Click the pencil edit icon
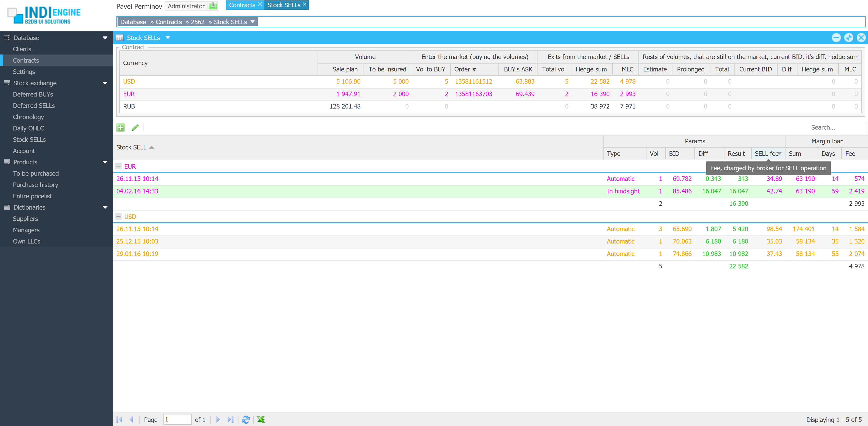This screenshot has width=868, height=426. 135,127
